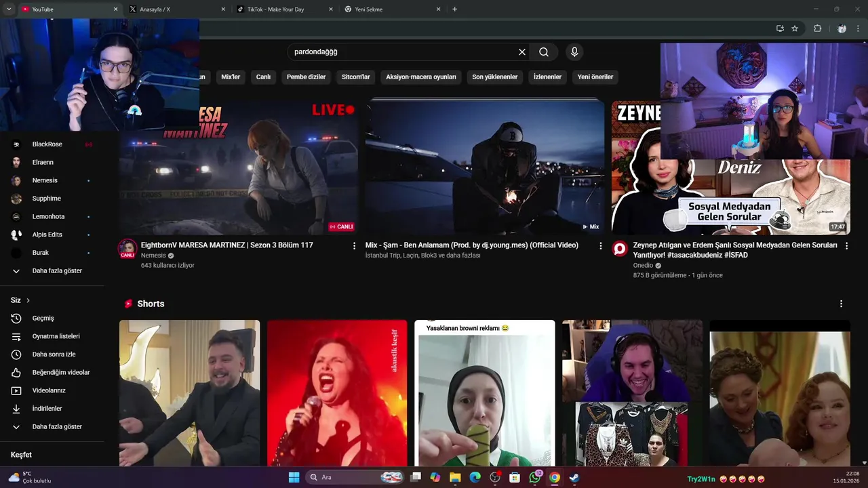This screenshot has width=868, height=488.
Task: Select the Son yüklenenler chip
Action: click(495, 77)
